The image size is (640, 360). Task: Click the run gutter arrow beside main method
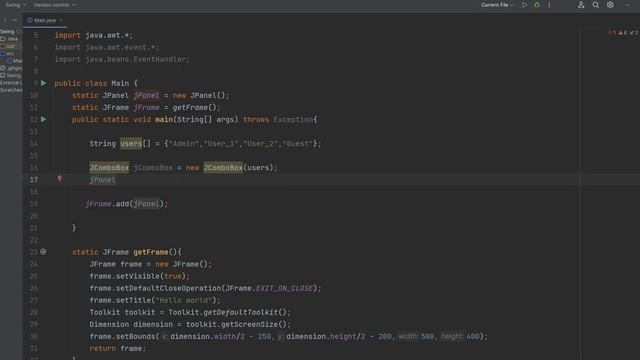[x=44, y=120]
